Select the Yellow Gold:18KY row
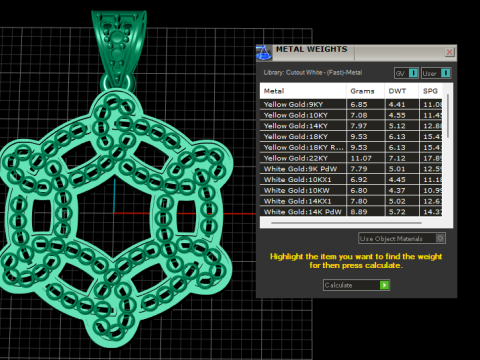Viewport: 480px width, 360px height. click(x=351, y=136)
